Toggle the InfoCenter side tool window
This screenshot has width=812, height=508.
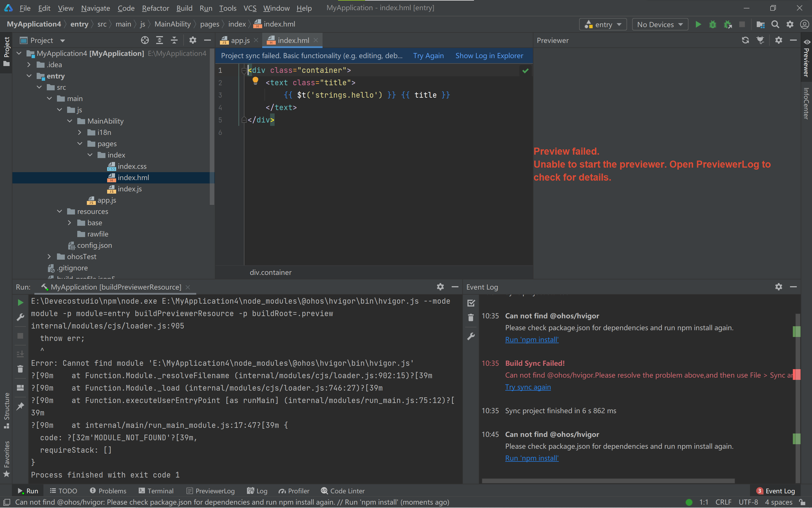point(806,103)
